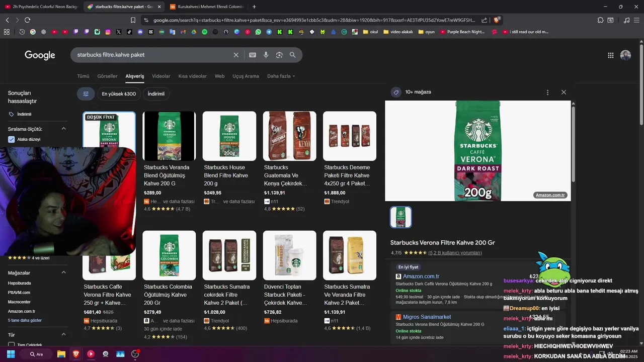
Task: Open more options in product panel
Action: [547, 93]
